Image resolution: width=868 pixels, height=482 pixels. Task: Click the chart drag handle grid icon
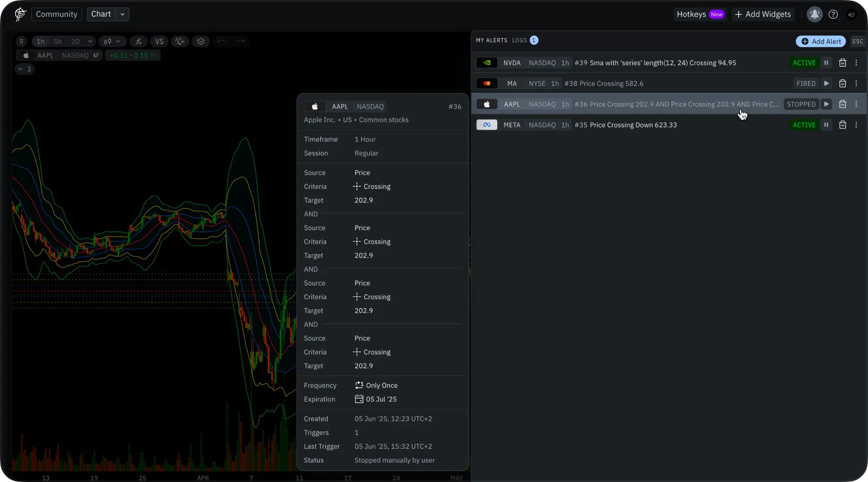coord(22,41)
